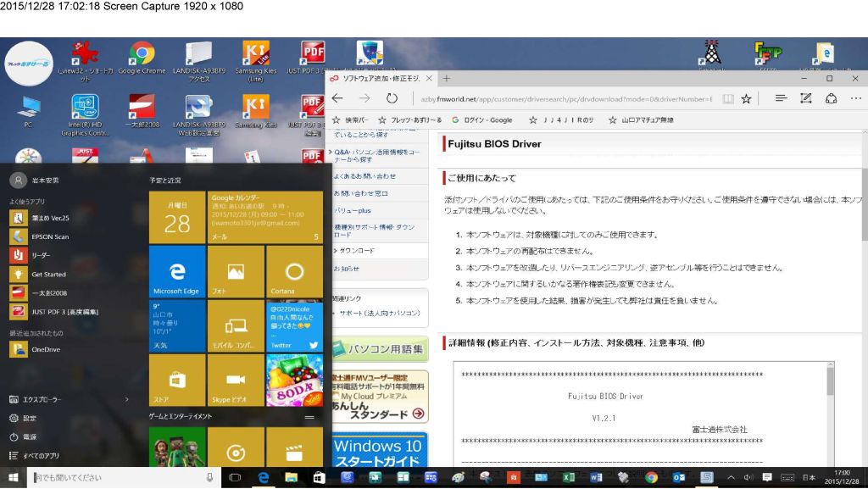Click the Windows Start button

tap(14, 477)
